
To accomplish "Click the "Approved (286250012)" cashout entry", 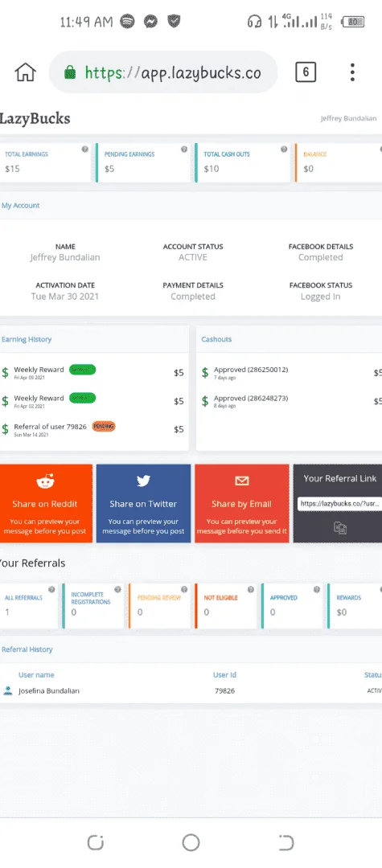I will 251,369.
